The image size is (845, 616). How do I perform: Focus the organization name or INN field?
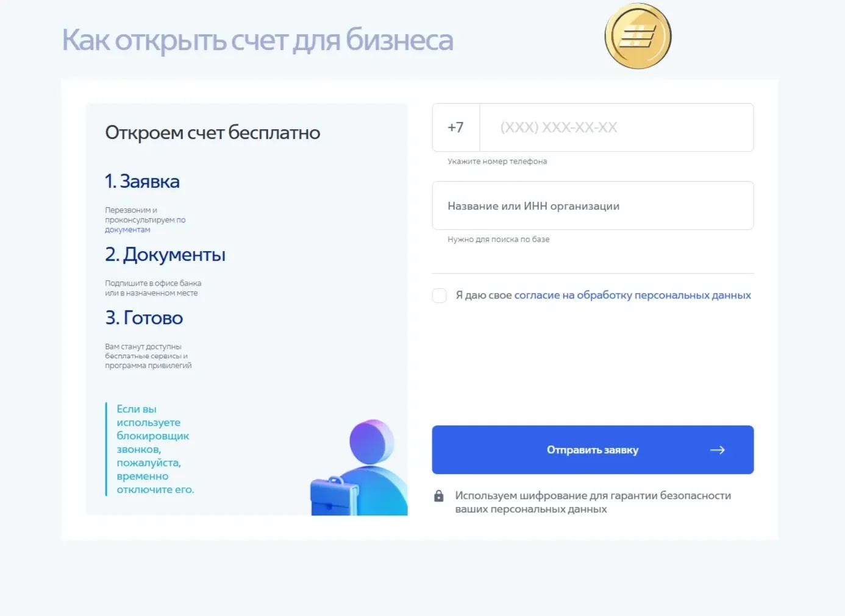593,206
